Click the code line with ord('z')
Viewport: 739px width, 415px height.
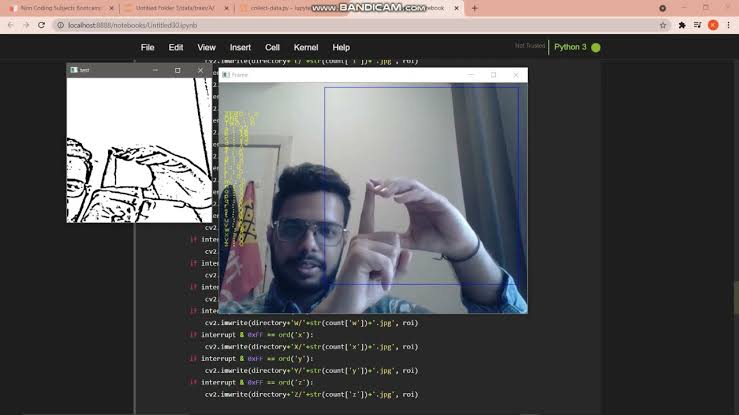pyautogui.click(x=251, y=382)
